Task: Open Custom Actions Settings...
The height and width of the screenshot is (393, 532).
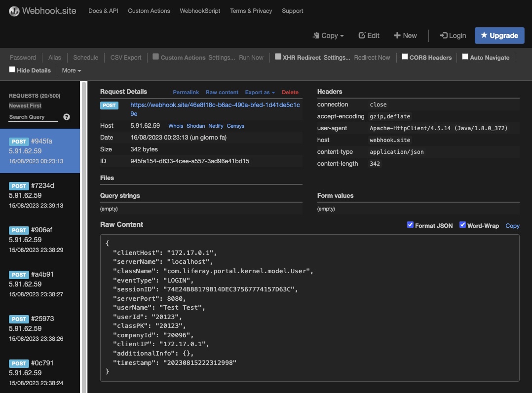Action: coord(222,58)
